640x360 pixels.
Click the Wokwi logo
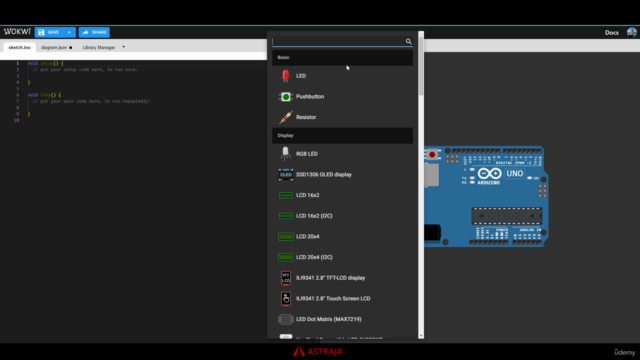[x=17, y=32]
